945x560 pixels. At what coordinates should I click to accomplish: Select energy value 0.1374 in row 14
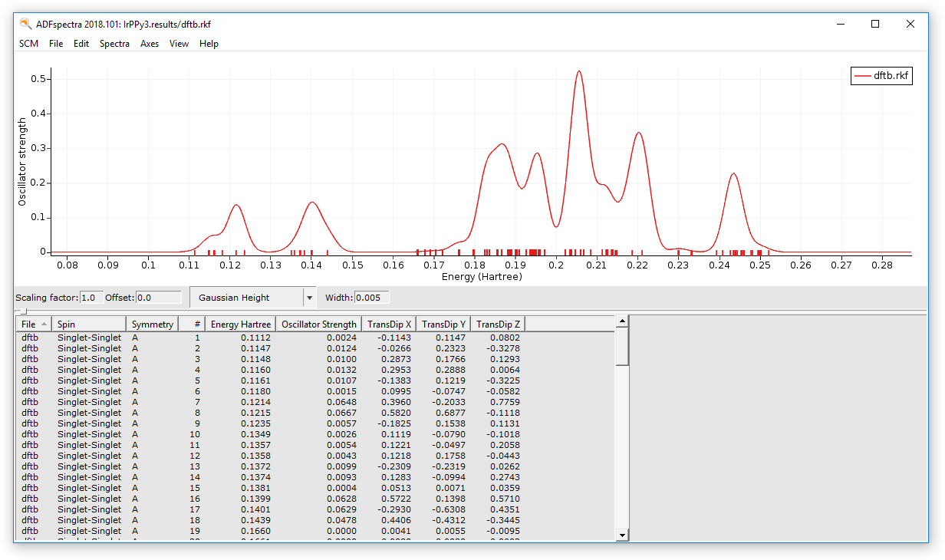(x=255, y=477)
